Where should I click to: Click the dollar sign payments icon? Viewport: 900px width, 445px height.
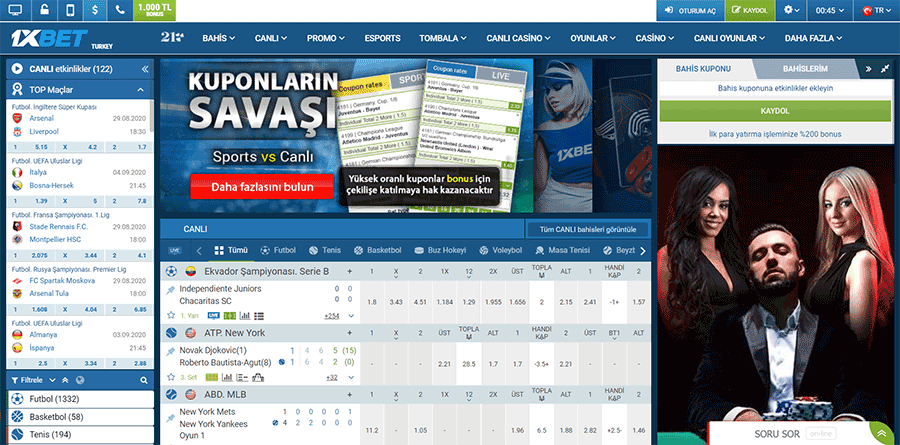(95, 10)
